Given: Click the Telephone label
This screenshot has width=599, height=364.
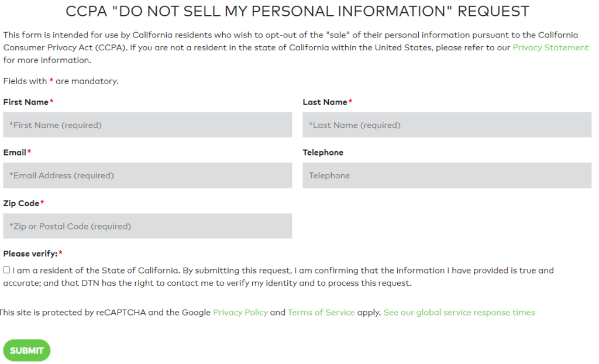Looking at the screenshot, I should [322, 152].
